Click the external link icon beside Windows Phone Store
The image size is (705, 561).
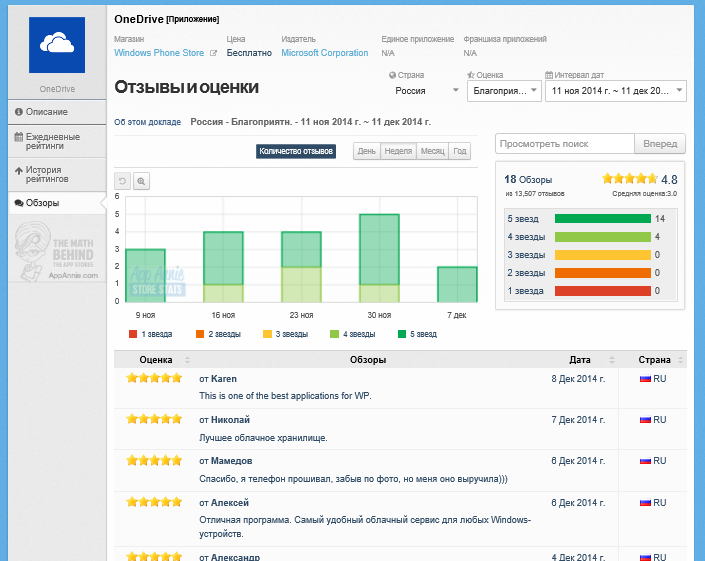[x=214, y=53]
